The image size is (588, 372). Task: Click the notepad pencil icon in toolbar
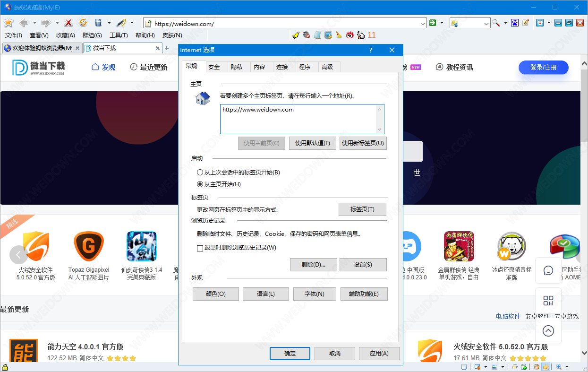(x=525, y=23)
